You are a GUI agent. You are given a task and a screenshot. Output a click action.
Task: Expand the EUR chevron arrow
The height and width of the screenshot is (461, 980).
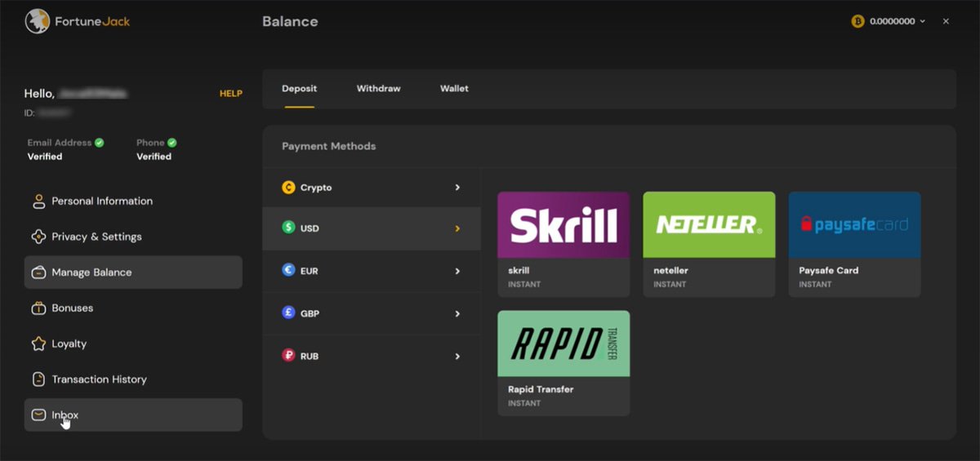pos(457,271)
